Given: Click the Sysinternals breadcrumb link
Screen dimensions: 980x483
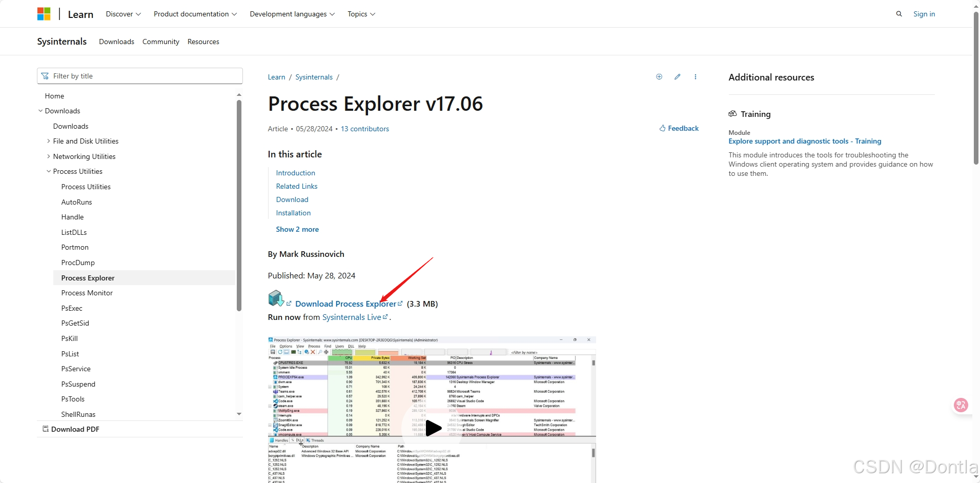Looking at the screenshot, I should pos(314,77).
